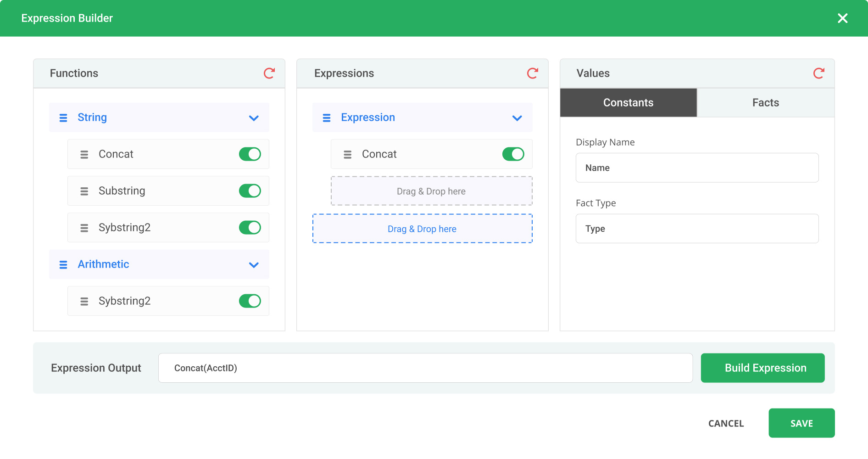This screenshot has height=459, width=868.
Task: Save the expression
Action: (x=802, y=423)
